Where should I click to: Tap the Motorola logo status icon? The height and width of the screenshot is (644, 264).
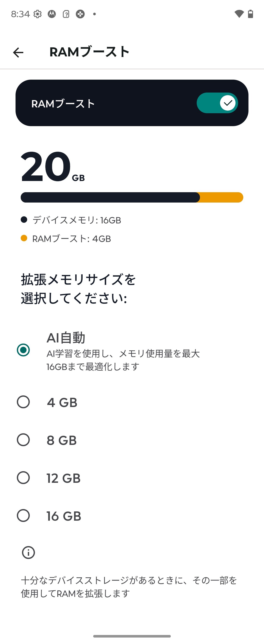(x=52, y=14)
